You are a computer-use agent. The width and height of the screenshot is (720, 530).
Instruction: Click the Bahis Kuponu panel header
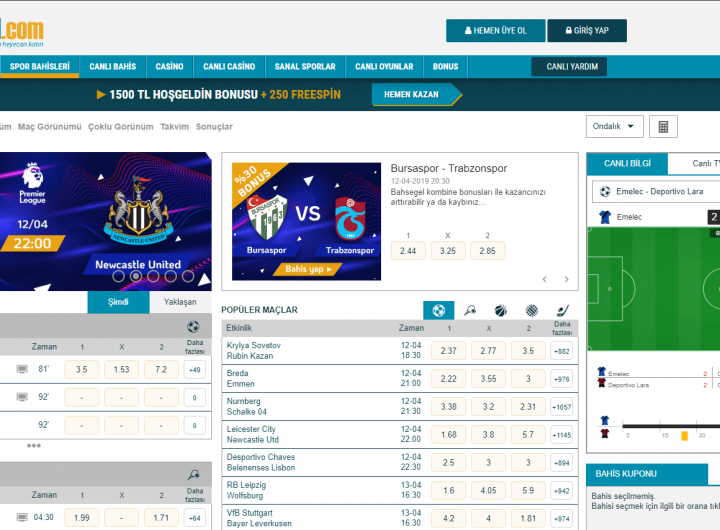click(x=647, y=474)
